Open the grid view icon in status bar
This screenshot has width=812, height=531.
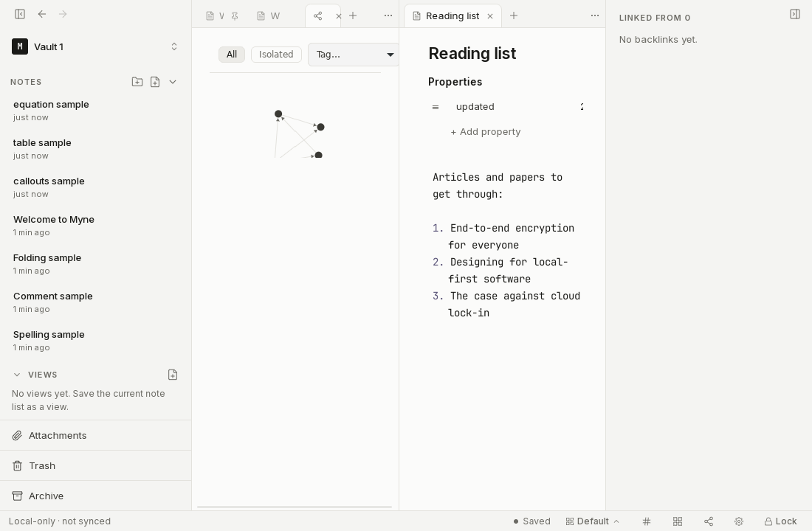click(678, 521)
